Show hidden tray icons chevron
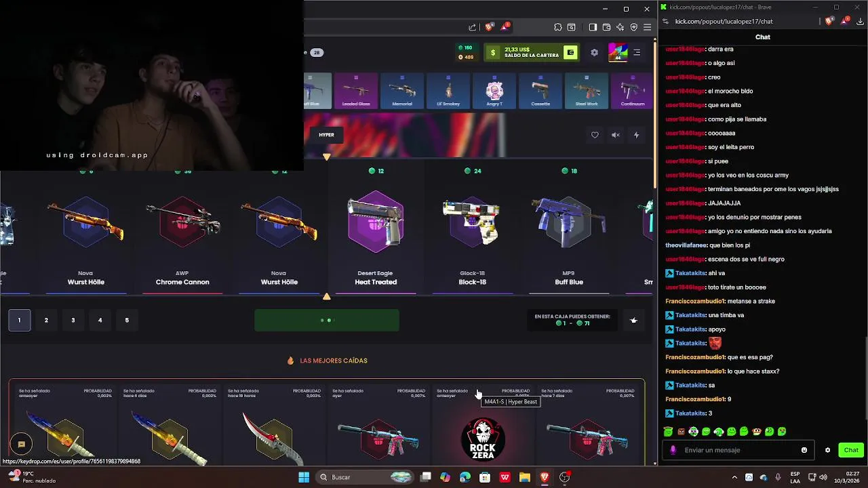The height and width of the screenshot is (488, 868). coord(734,477)
